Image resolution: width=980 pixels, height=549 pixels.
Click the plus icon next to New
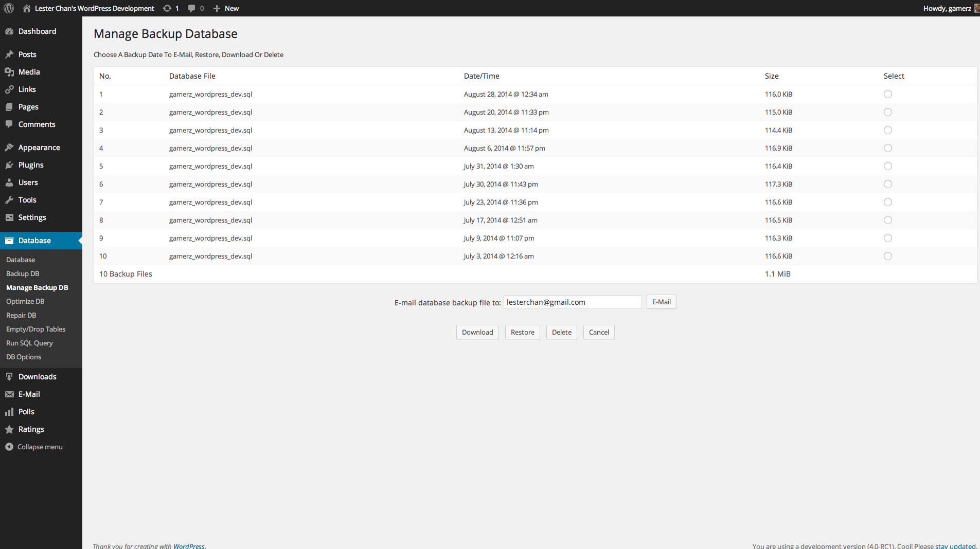217,8
